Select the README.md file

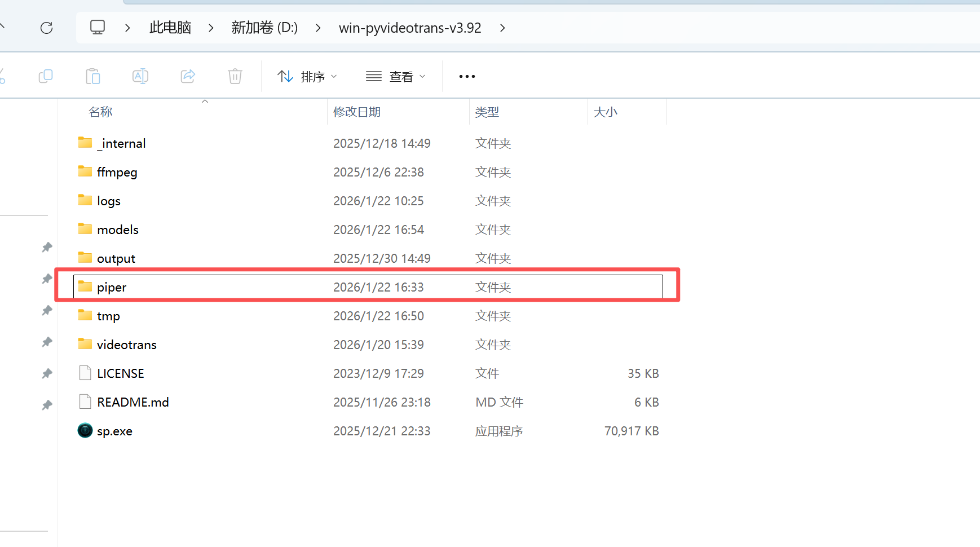[133, 402]
